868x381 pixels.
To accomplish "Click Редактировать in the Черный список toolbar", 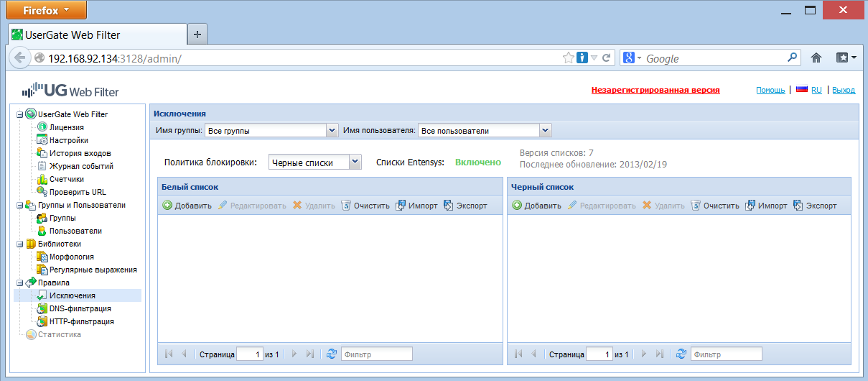I will 601,206.
